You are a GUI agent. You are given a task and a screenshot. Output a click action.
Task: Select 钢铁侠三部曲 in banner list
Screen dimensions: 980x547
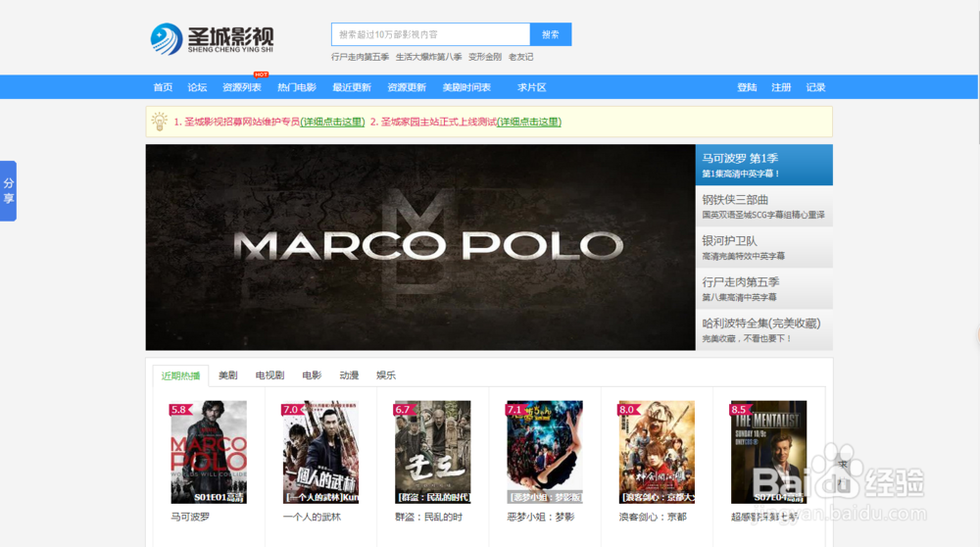click(x=764, y=206)
